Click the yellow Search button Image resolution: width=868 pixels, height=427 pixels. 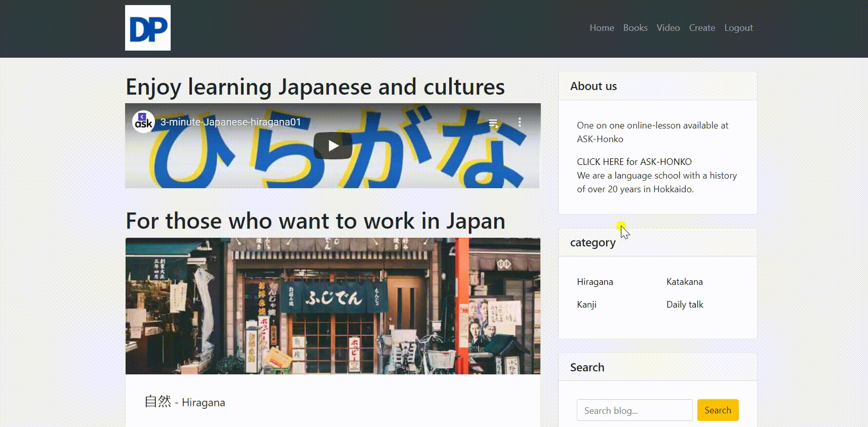point(718,410)
